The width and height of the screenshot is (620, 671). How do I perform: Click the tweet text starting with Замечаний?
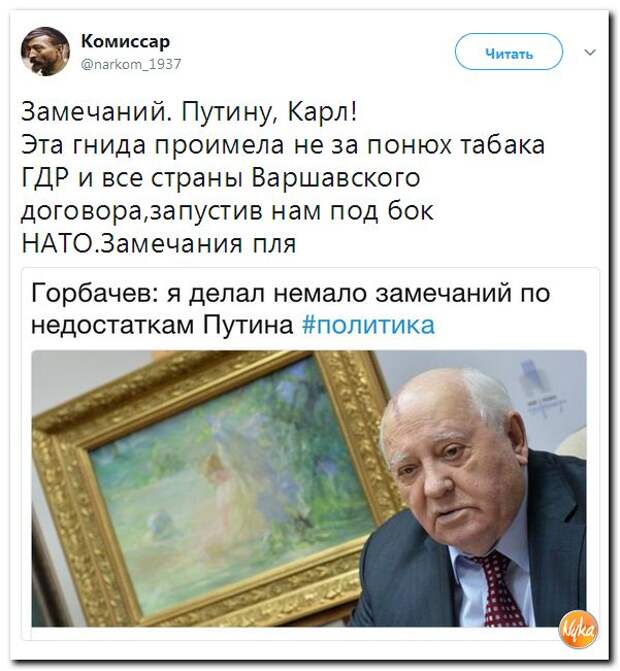pos(283,178)
